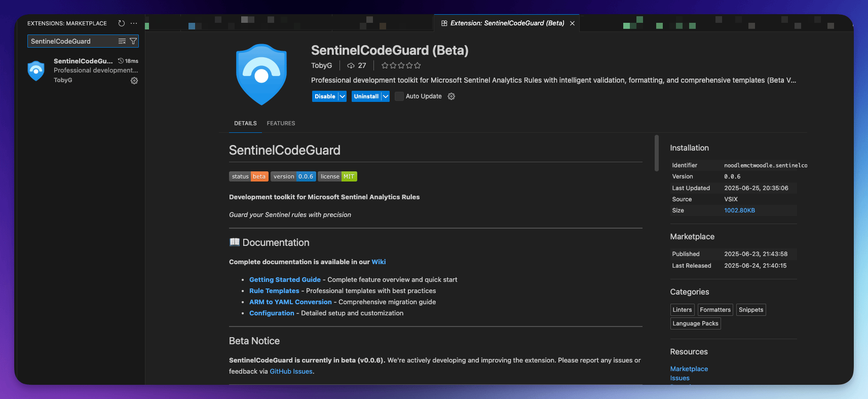The height and width of the screenshot is (399, 868).
Task: Switch to the DETAILS tab
Action: pyautogui.click(x=245, y=123)
